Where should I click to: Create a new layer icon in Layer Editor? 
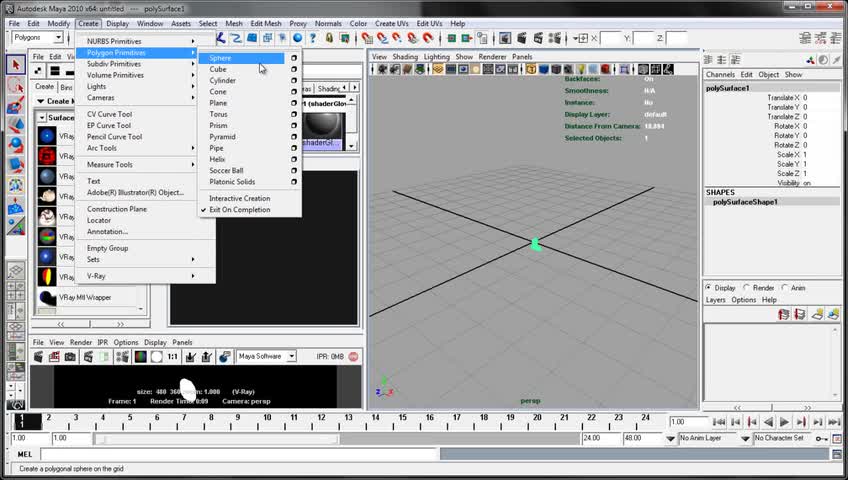click(x=817, y=314)
